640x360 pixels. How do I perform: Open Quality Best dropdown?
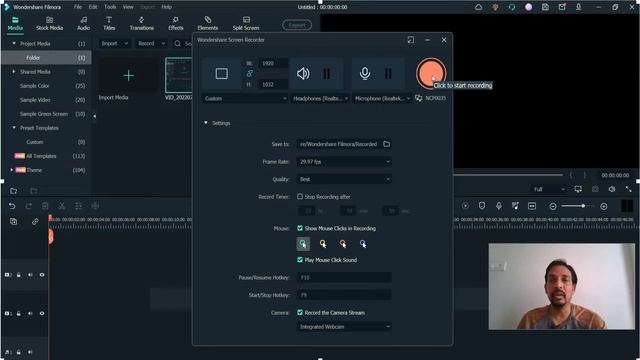(344, 179)
